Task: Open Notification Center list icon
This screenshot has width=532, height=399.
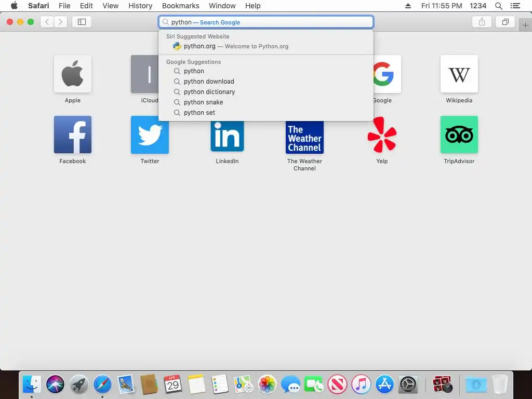Action: (x=515, y=6)
